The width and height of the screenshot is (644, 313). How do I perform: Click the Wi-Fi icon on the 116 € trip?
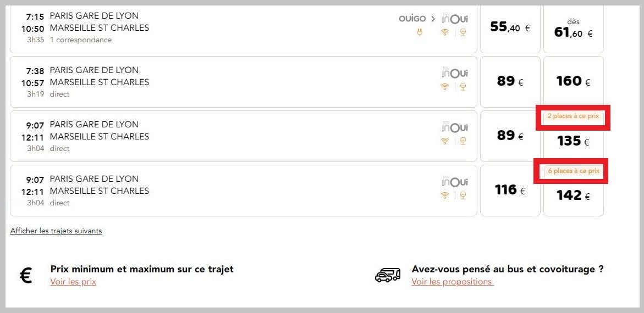tap(445, 195)
